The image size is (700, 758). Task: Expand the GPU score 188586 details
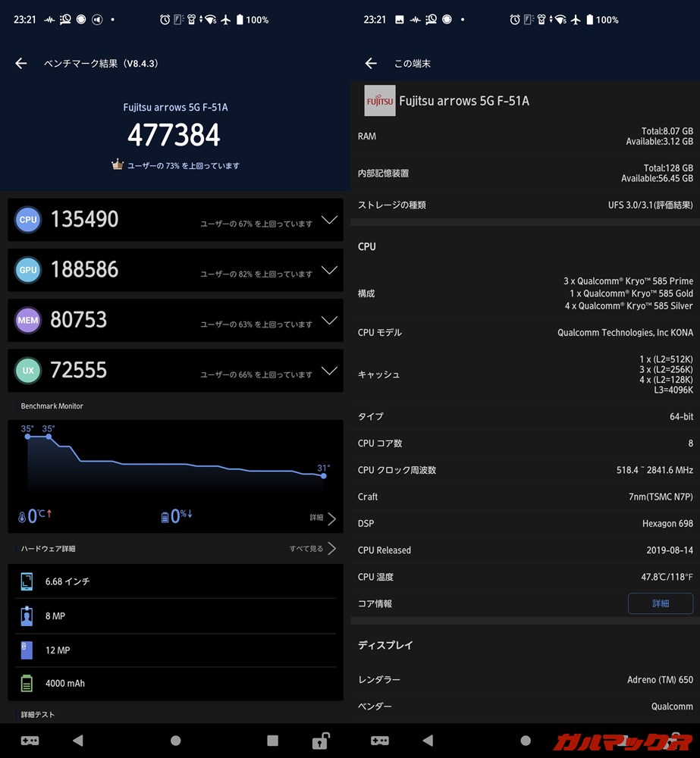point(329,270)
